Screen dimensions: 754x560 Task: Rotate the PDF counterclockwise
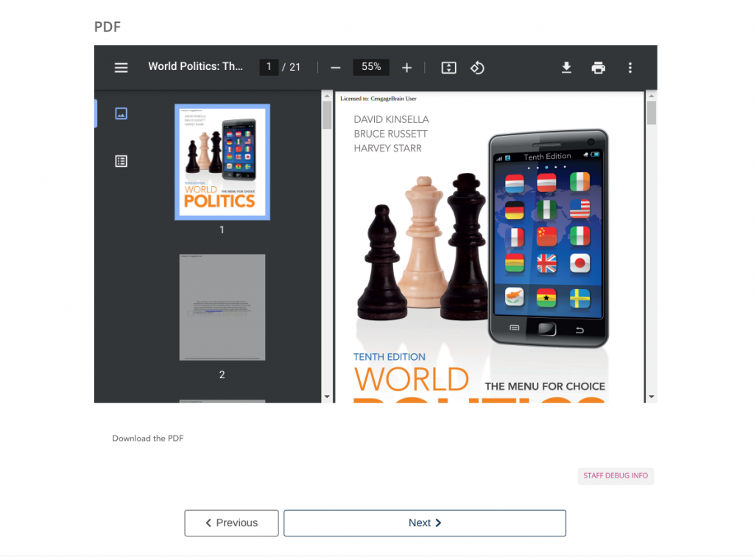point(477,68)
